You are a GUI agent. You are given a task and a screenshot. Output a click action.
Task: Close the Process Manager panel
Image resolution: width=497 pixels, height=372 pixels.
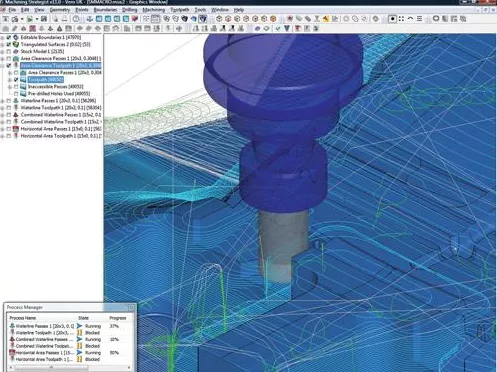click(x=131, y=307)
